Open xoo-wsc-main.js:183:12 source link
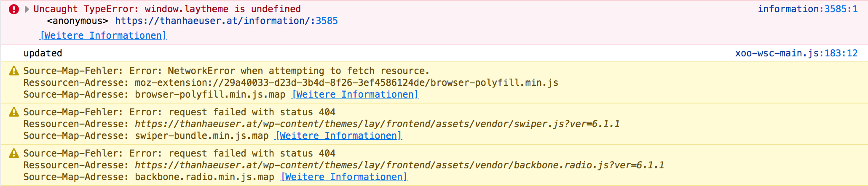The width and height of the screenshot is (868, 186). click(x=796, y=53)
